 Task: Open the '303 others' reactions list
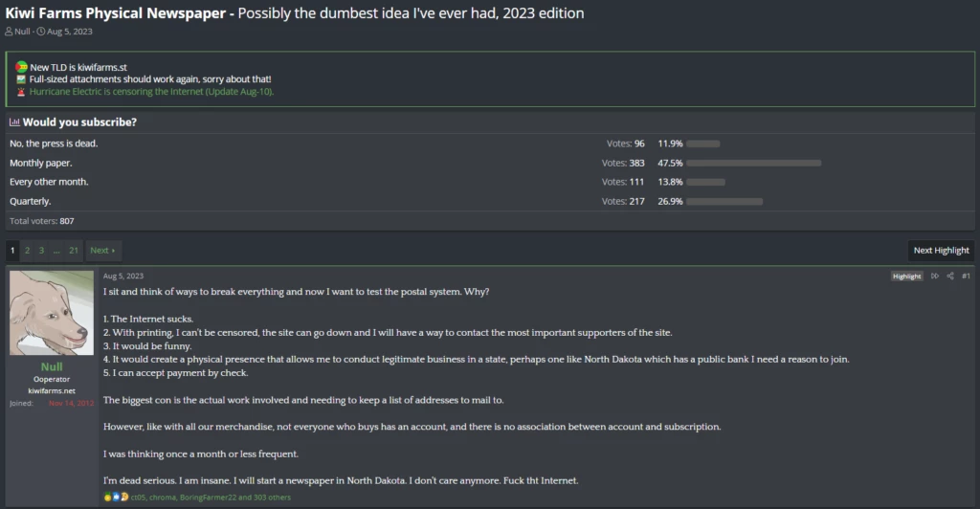click(270, 498)
